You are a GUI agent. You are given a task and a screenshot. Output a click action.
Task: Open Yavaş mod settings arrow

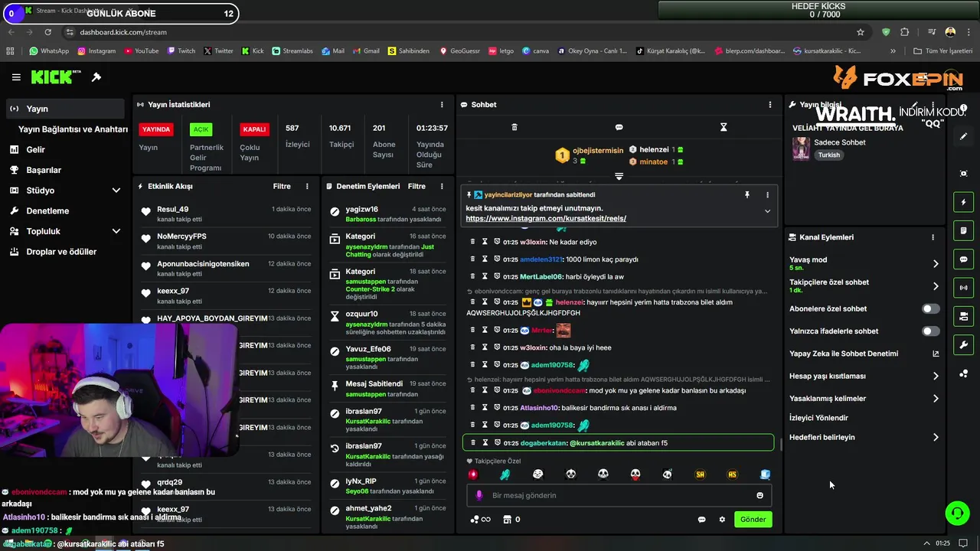point(935,264)
